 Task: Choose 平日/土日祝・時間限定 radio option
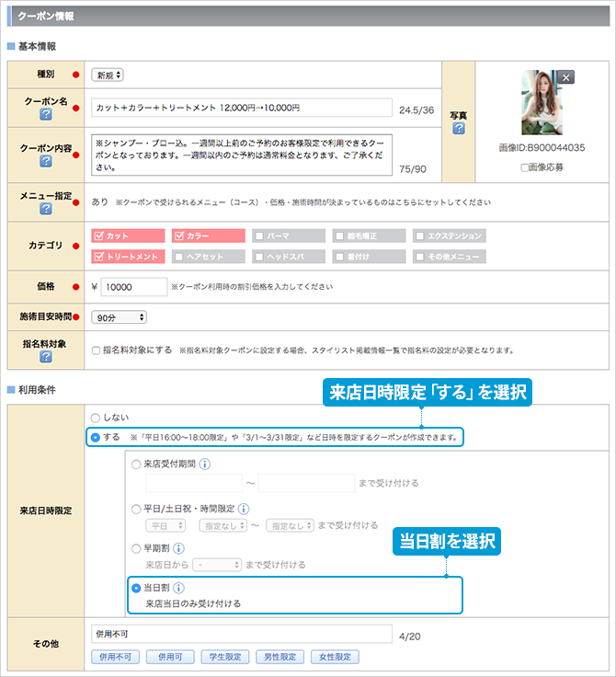click(x=136, y=509)
